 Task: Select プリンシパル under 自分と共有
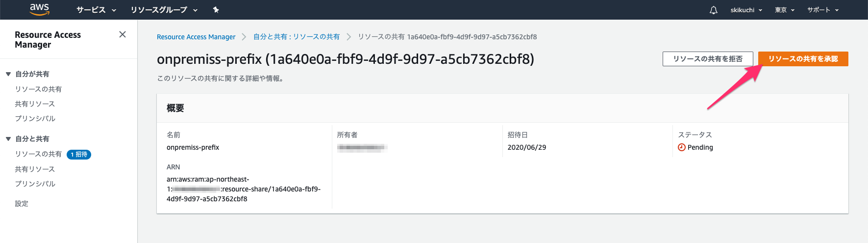[x=35, y=184]
